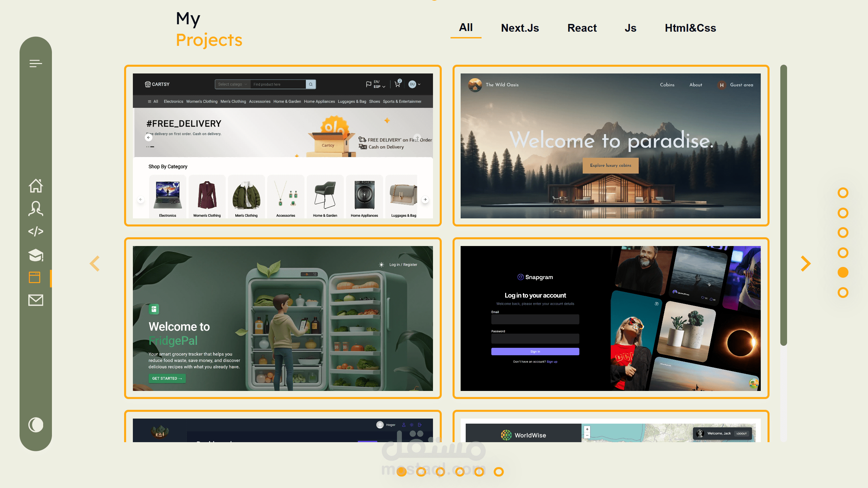Click the Snapgram Password input field
Viewport: 868px width, 488px height.
535,338
